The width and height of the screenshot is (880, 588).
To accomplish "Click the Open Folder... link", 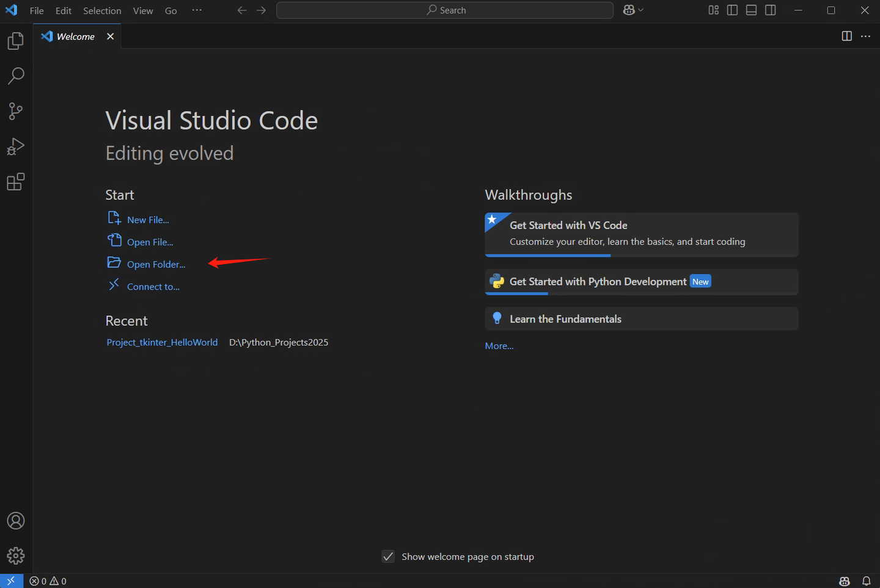I will [x=156, y=264].
